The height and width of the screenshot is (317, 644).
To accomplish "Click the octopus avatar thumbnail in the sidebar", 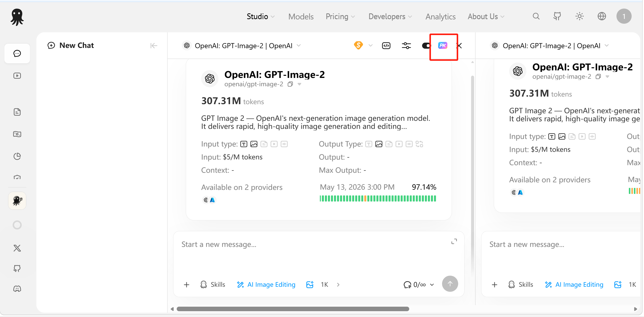I will coord(17,201).
